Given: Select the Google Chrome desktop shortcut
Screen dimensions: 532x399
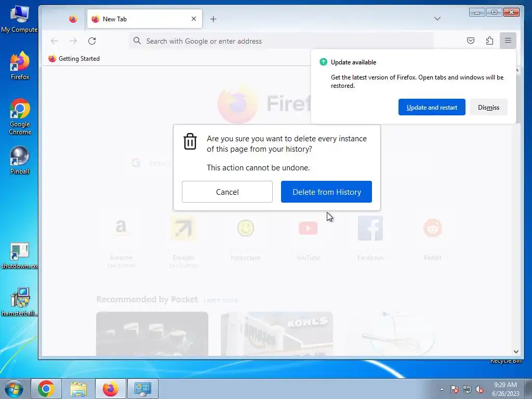Looking at the screenshot, I should pyautogui.click(x=20, y=117).
